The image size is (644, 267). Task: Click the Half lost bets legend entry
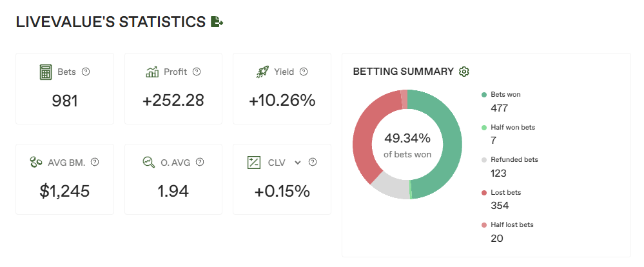(x=511, y=225)
